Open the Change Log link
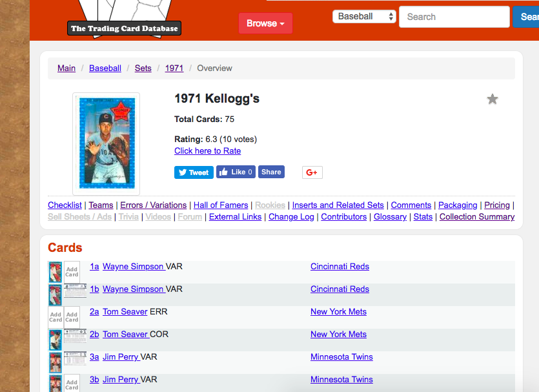The width and height of the screenshot is (539, 392). (x=292, y=216)
